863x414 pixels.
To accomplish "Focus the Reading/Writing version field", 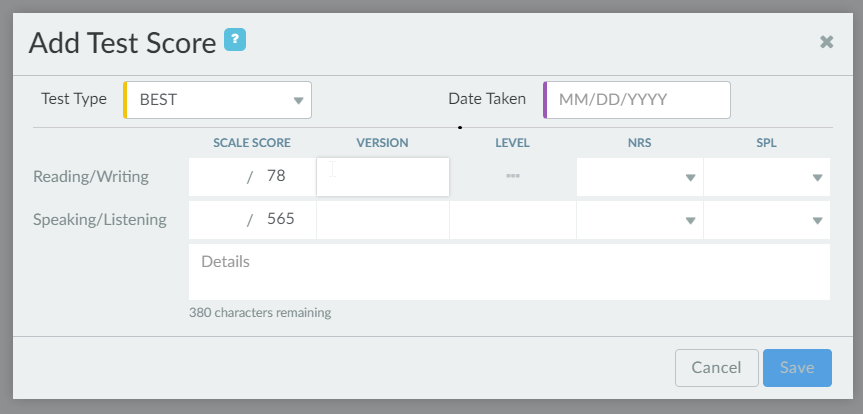I will tap(383, 177).
